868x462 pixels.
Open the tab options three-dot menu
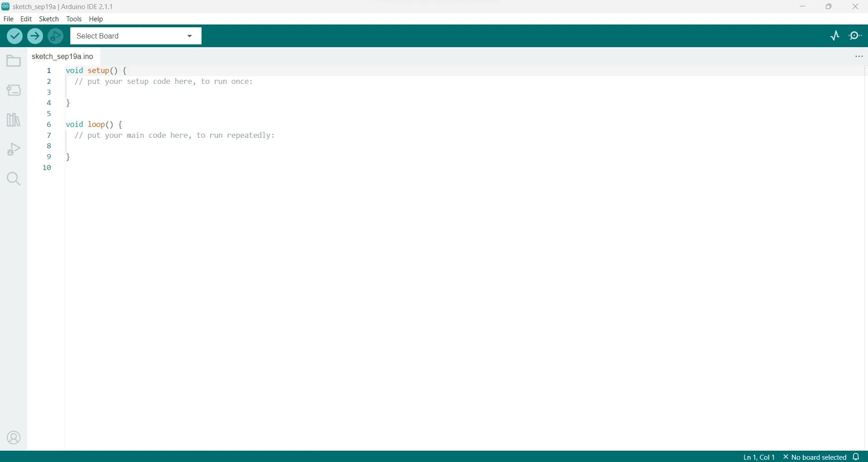pyautogui.click(x=858, y=56)
